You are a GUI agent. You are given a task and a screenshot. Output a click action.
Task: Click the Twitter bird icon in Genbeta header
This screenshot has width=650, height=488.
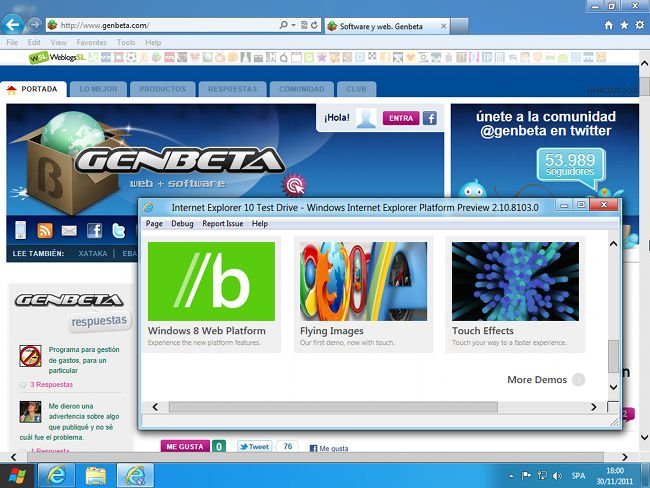click(x=119, y=231)
